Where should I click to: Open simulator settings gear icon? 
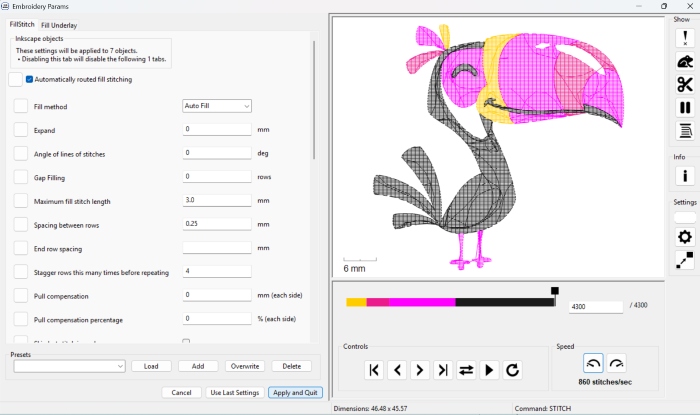pos(684,237)
